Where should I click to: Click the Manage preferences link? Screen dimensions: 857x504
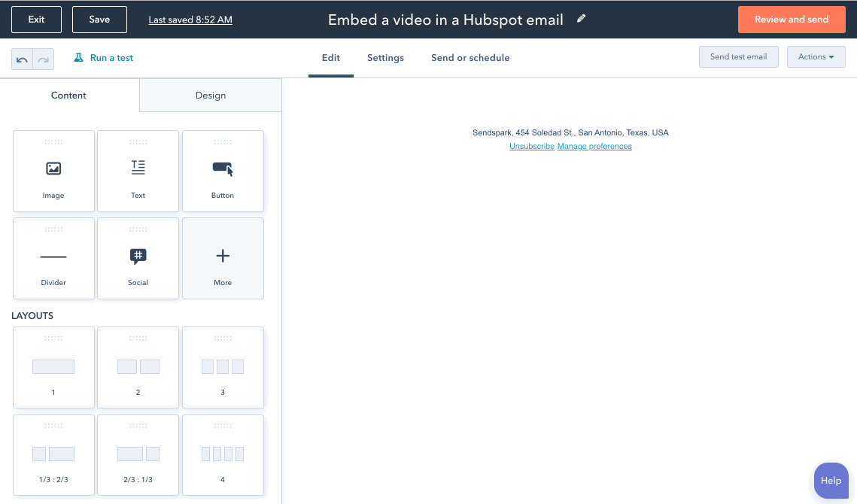[x=594, y=146]
